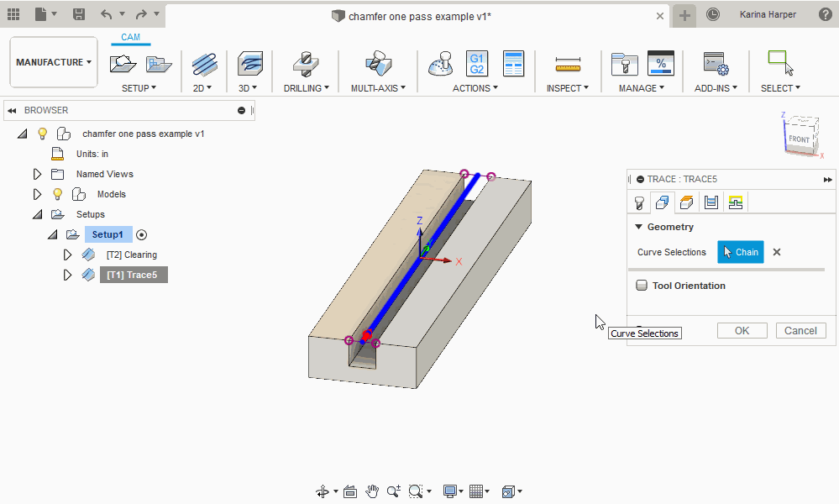This screenshot has width=839, height=504.
Task: Click the Orbit navigation icon
Action: coord(322,491)
